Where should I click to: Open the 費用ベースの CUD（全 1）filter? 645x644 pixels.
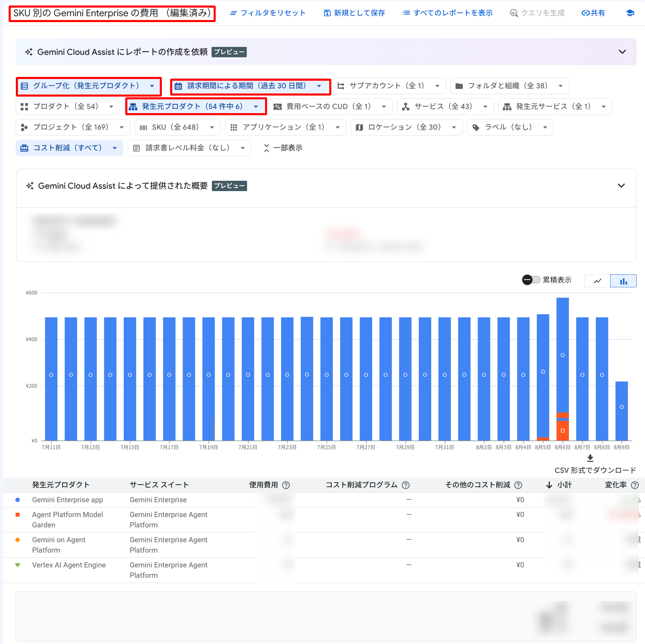click(331, 107)
